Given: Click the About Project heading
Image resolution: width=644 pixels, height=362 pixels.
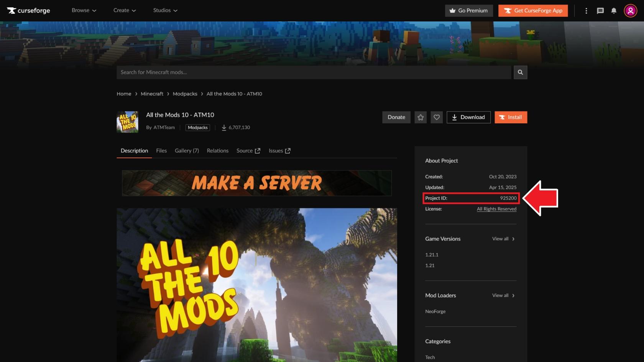Looking at the screenshot, I should tap(442, 161).
